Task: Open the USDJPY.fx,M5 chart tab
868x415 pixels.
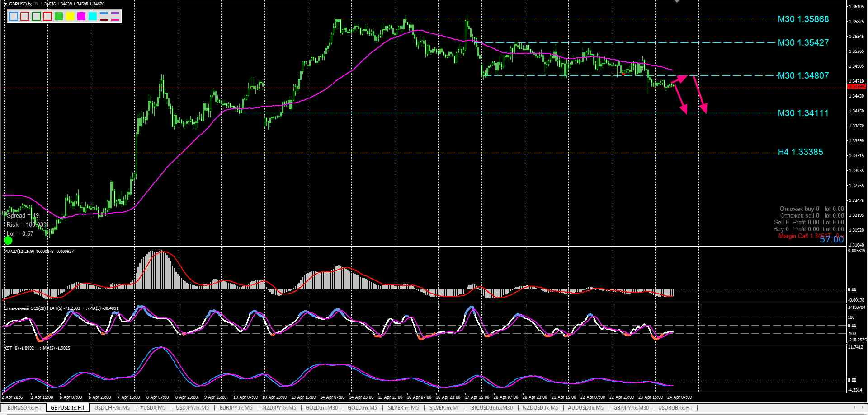Action: (192, 408)
